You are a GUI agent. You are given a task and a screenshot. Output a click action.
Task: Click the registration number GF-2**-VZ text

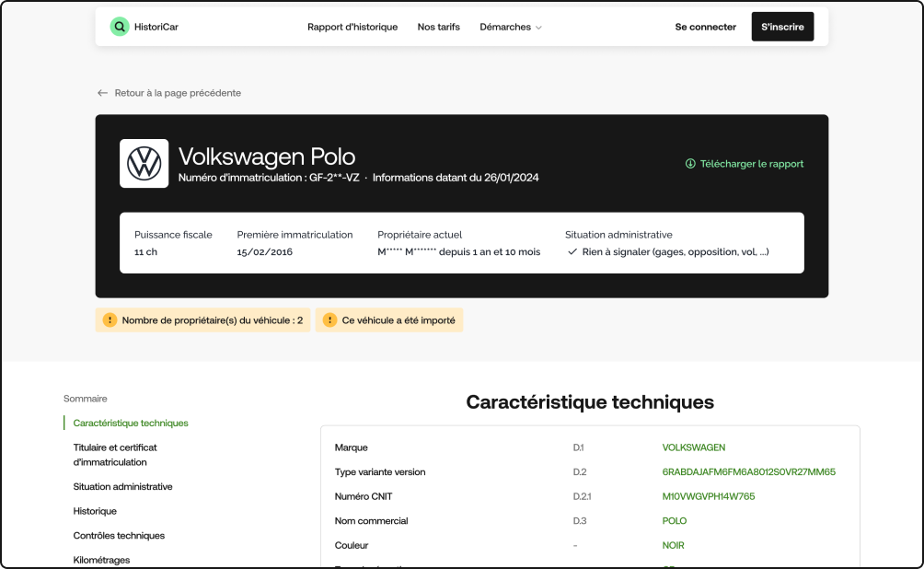(x=334, y=178)
